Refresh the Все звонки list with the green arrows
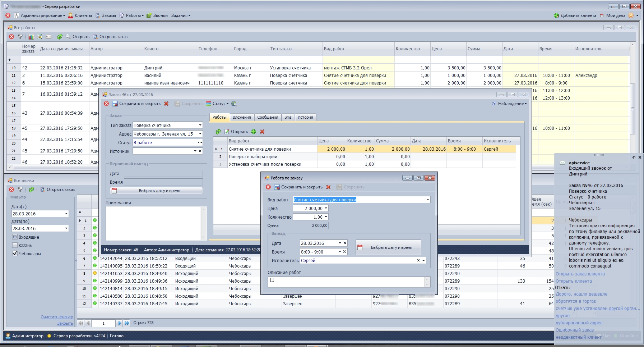Screen dimensions: 644x347 click(31, 190)
